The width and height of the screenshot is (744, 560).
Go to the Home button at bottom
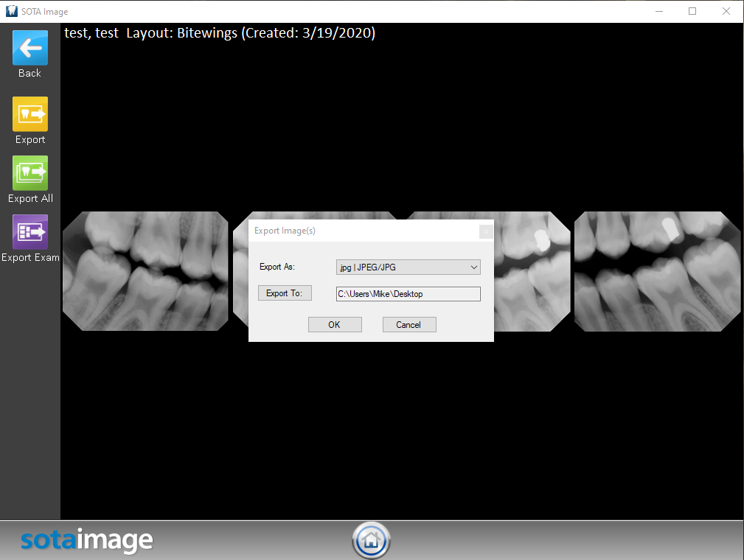point(371,541)
